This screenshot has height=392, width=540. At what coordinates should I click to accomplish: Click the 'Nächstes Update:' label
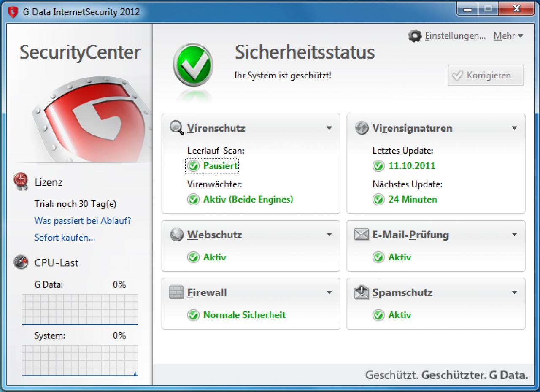point(408,184)
